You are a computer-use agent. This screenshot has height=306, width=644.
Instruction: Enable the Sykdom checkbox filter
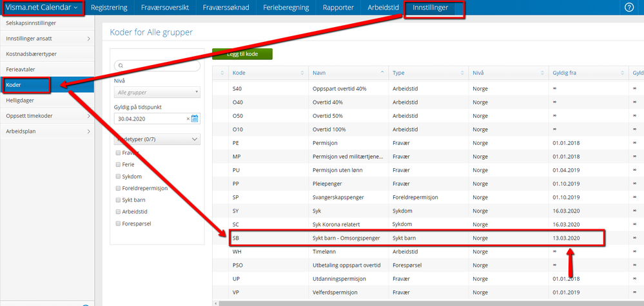pos(118,176)
